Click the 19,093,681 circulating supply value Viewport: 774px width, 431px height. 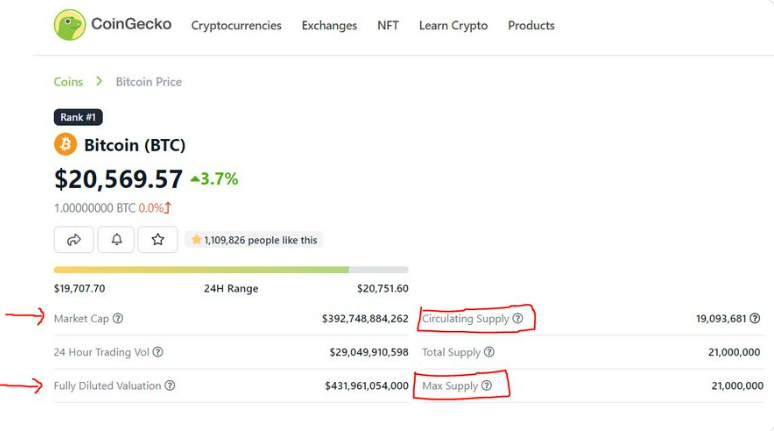coord(721,318)
